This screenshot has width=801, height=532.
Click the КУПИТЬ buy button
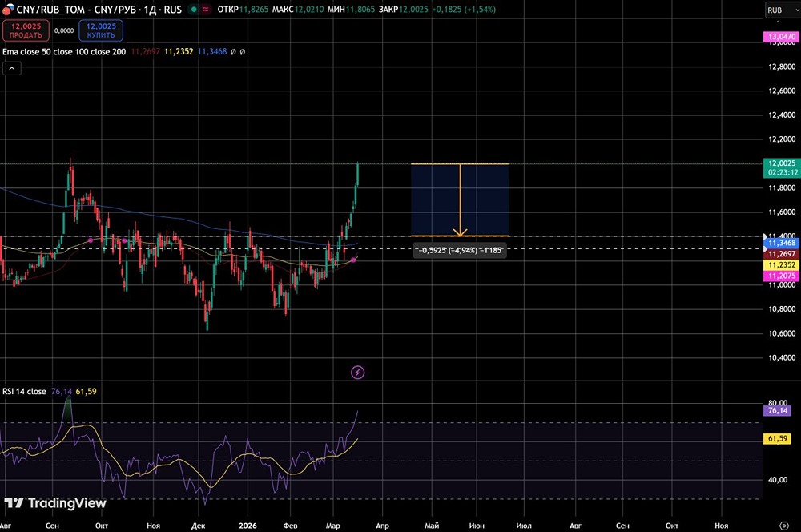[101, 30]
